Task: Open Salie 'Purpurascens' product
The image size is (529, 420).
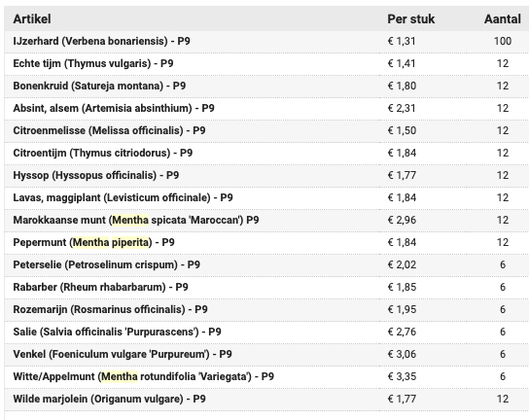Action: 117,332
